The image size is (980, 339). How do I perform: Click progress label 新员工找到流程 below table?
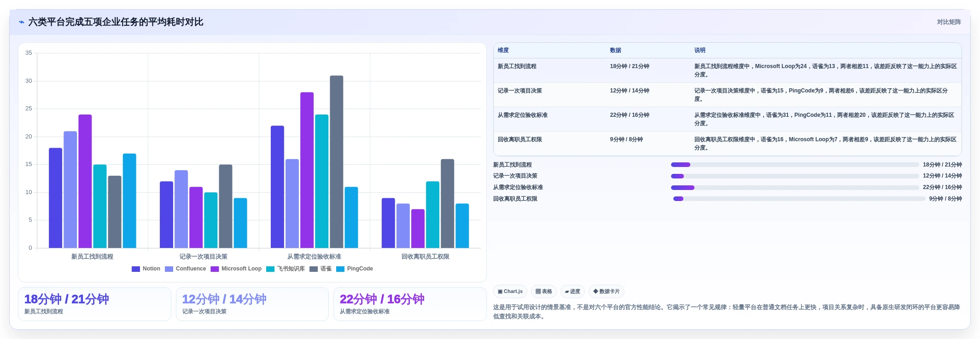click(x=512, y=165)
